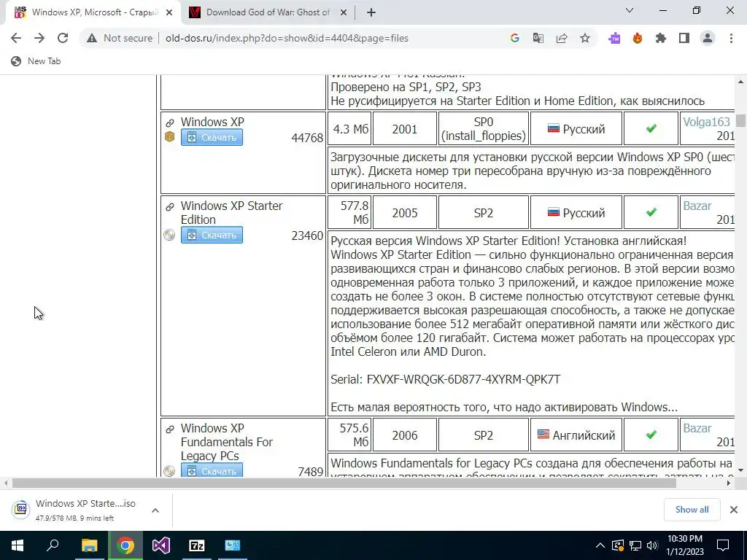Reload the current page
Screen dimensions: 747x560
click(63, 38)
